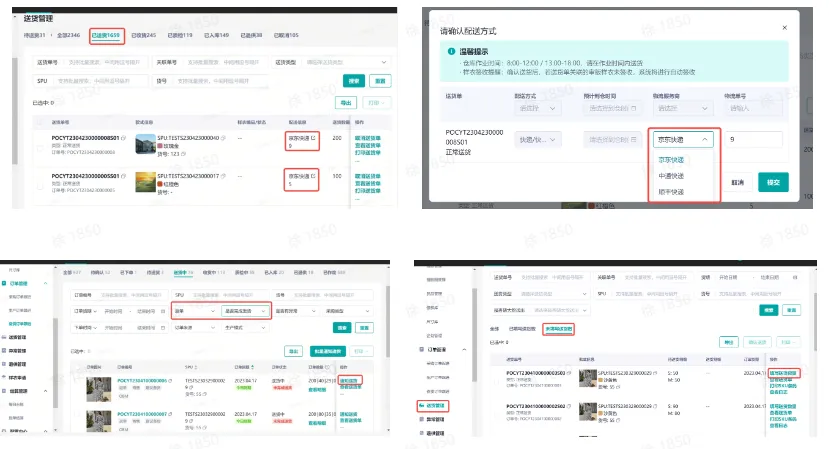
Task: Copy delivery number POCYT23042300000005S01 via its copy icon
Action: click(x=124, y=176)
